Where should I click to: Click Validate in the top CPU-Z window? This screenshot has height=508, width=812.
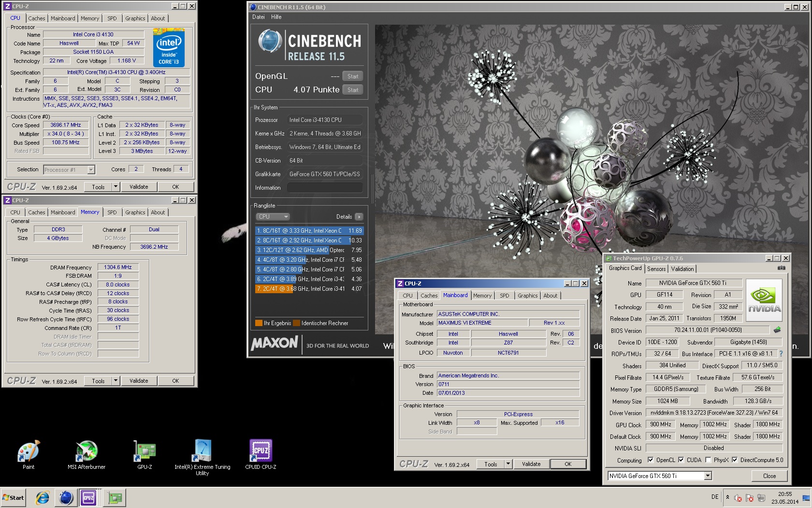pos(139,187)
